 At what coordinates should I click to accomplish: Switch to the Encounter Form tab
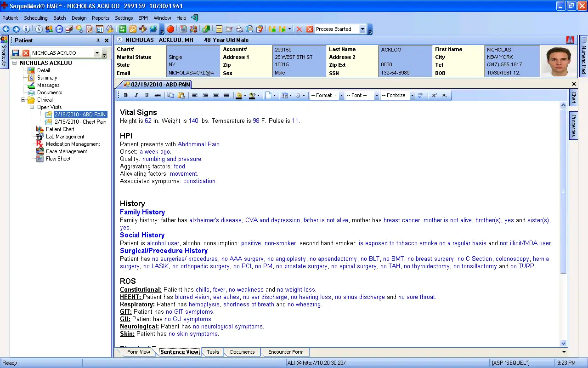click(285, 351)
